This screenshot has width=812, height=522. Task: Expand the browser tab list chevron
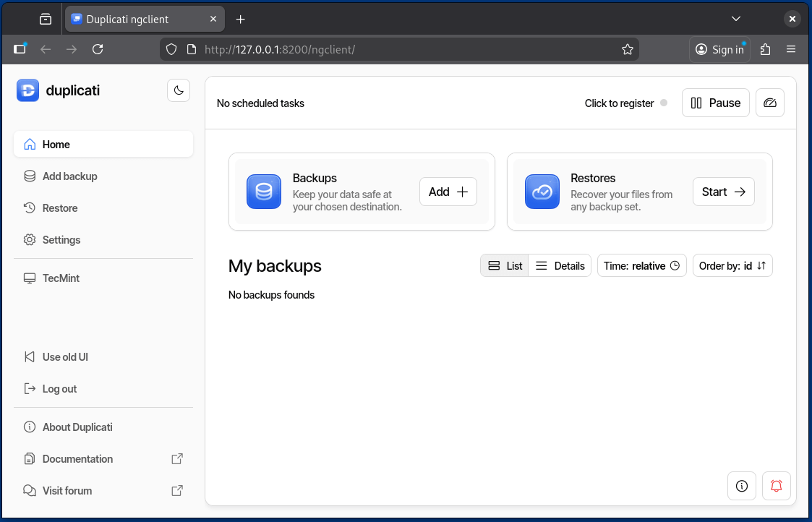pos(736,19)
